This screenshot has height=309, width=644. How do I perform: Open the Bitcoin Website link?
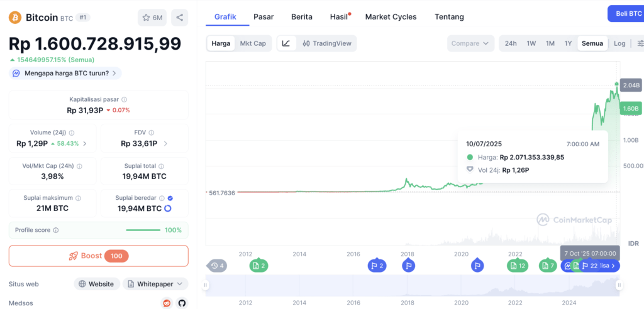[97, 284]
